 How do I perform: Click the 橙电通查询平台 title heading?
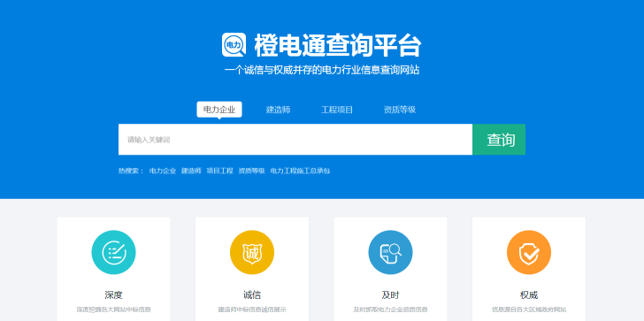coord(338,45)
